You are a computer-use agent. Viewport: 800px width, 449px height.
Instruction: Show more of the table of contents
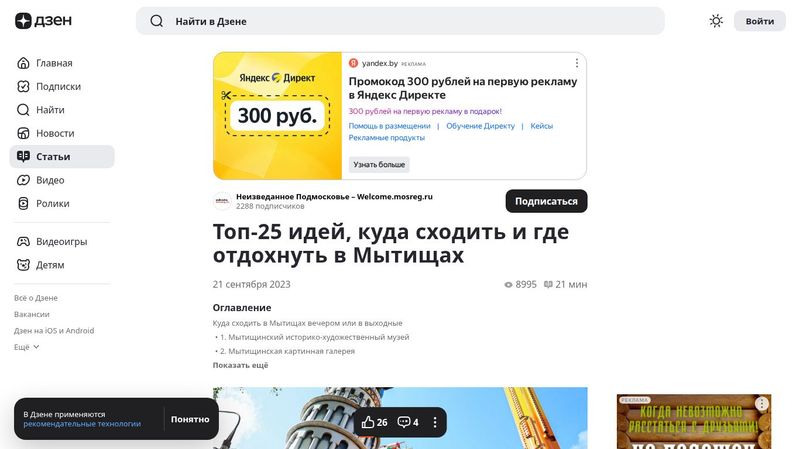pyautogui.click(x=240, y=365)
